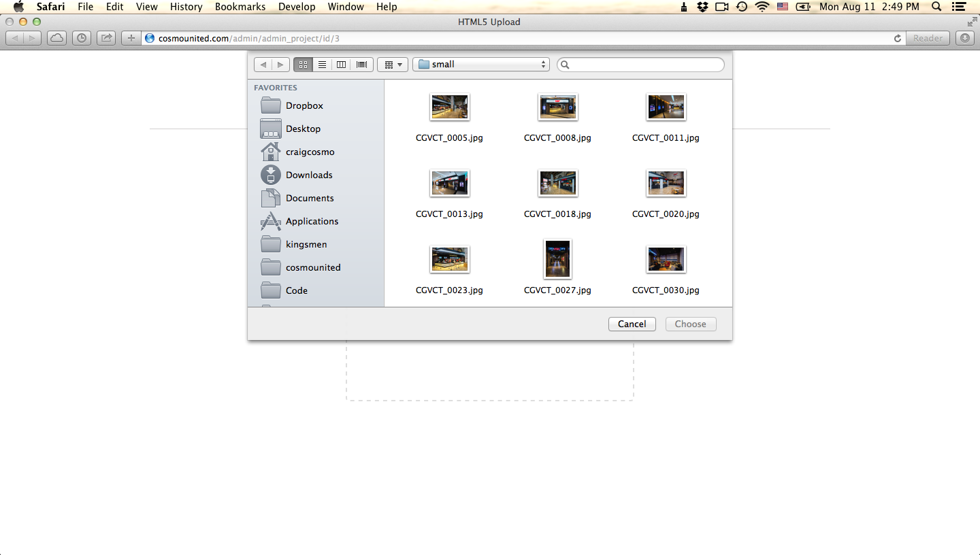Open the Apple menu

[18, 7]
